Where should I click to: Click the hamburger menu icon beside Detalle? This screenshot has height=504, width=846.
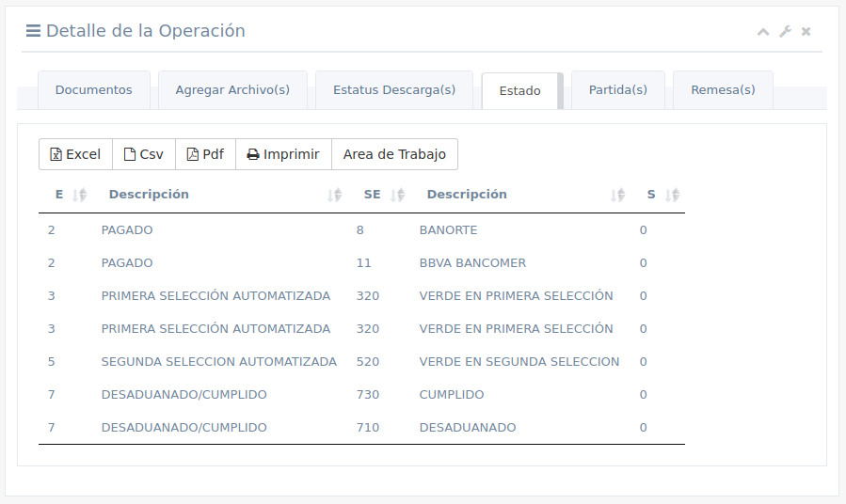(x=33, y=31)
